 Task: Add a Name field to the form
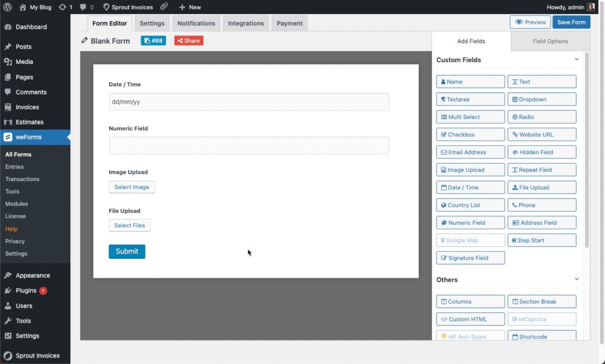(x=470, y=81)
